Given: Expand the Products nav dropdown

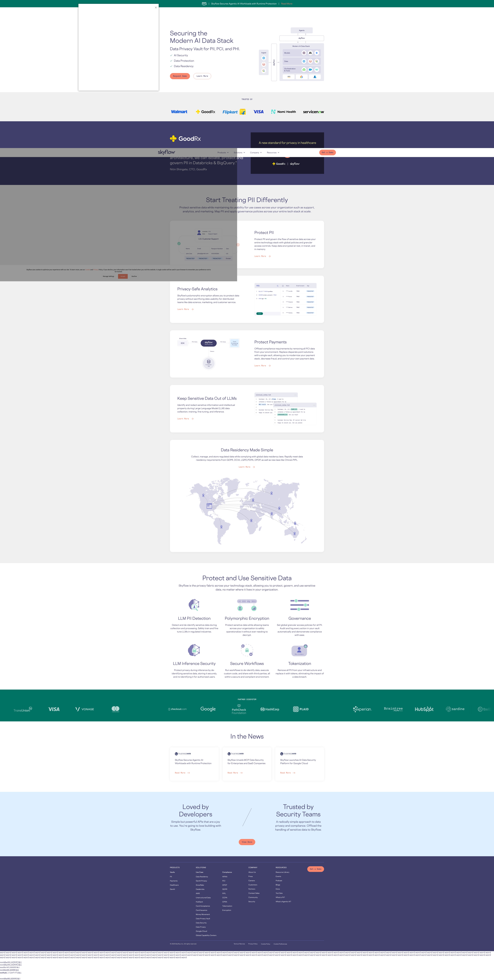Looking at the screenshot, I should coord(223,152).
